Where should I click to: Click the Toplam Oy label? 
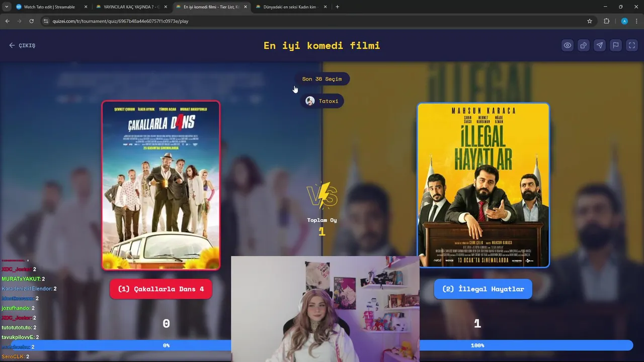(322, 220)
